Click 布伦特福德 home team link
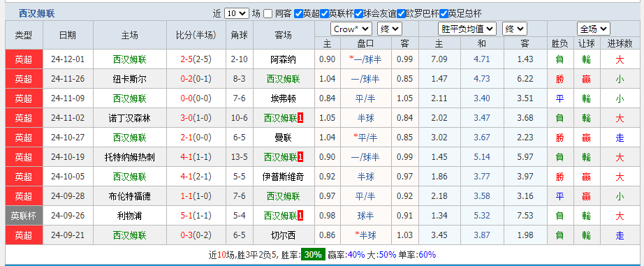Screen dimensions: 644x266 129,196
